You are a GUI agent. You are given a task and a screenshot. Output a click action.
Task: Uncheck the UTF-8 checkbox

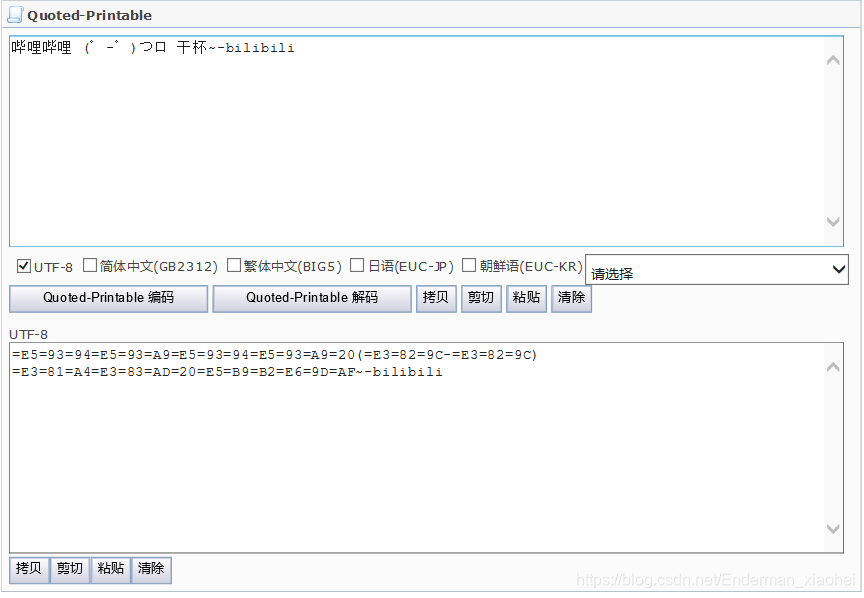click(24, 266)
